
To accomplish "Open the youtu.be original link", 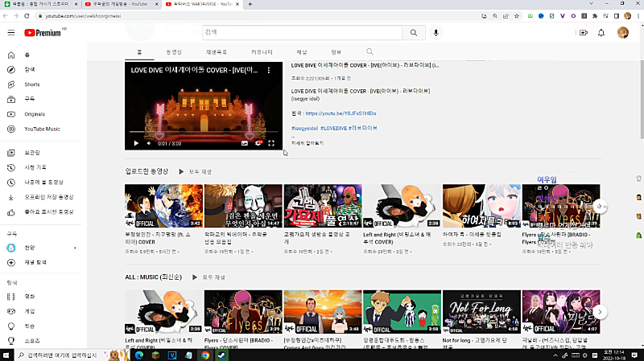I will [341, 113].
